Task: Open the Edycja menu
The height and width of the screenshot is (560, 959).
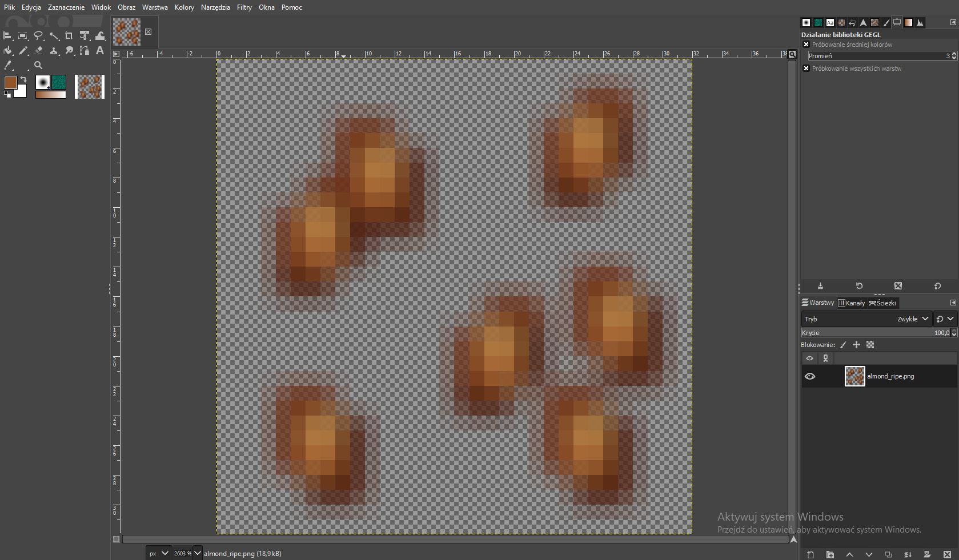Action: (31, 7)
